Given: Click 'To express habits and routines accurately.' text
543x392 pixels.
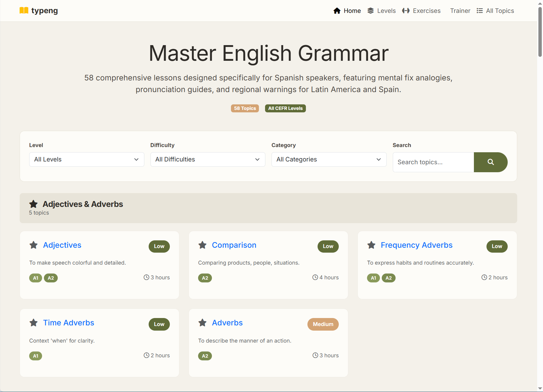Looking at the screenshot, I should 420,263.
